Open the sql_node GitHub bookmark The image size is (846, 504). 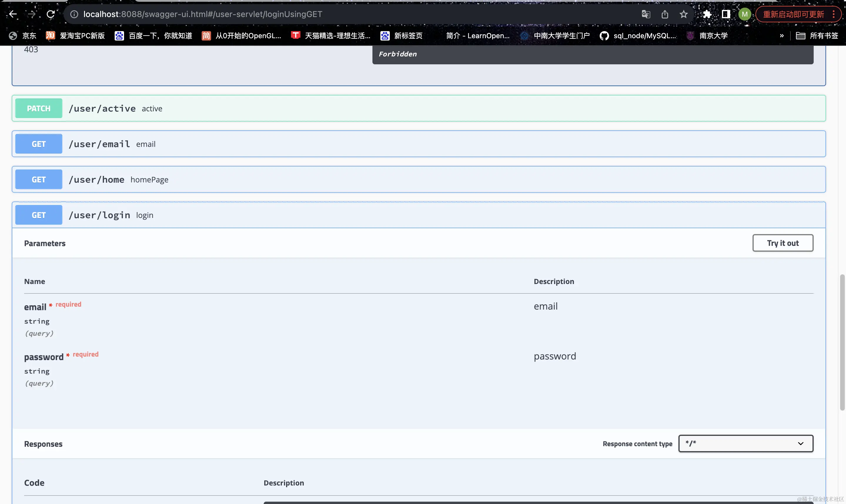pyautogui.click(x=638, y=36)
